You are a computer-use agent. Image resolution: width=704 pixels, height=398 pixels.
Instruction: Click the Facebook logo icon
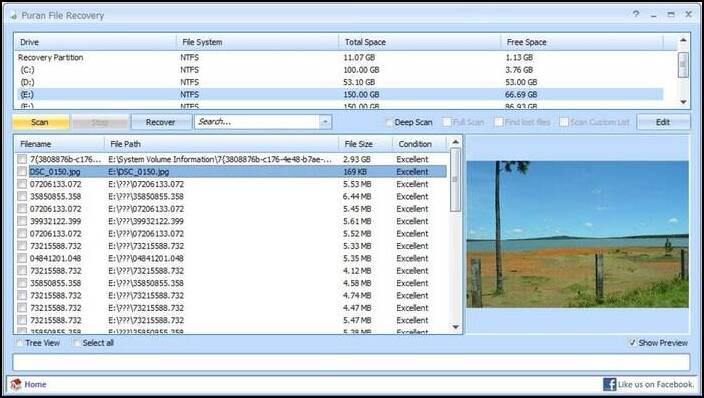609,385
